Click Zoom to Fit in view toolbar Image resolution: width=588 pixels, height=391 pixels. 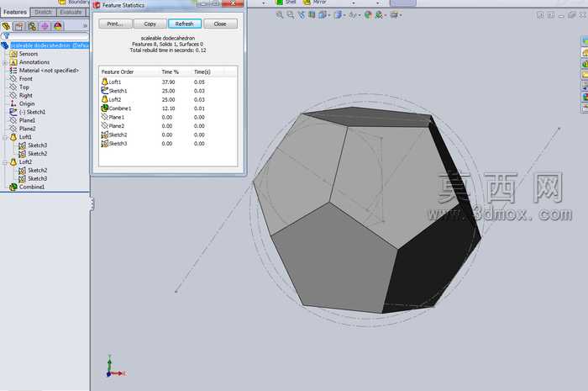tap(280, 14)
